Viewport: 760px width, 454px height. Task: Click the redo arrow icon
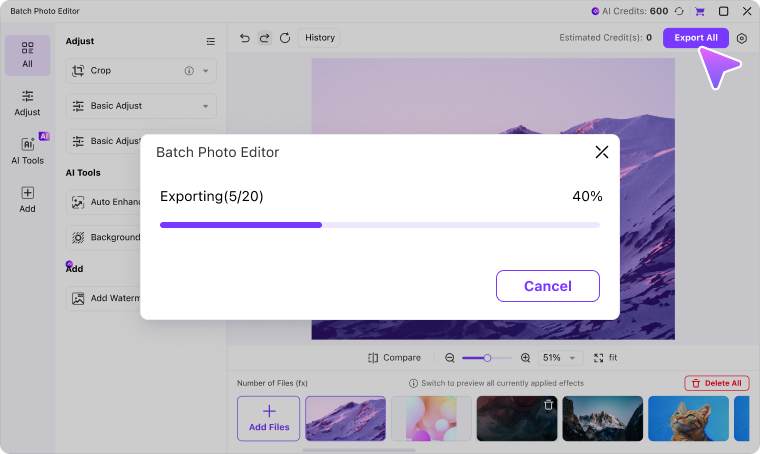coord(265,38)
